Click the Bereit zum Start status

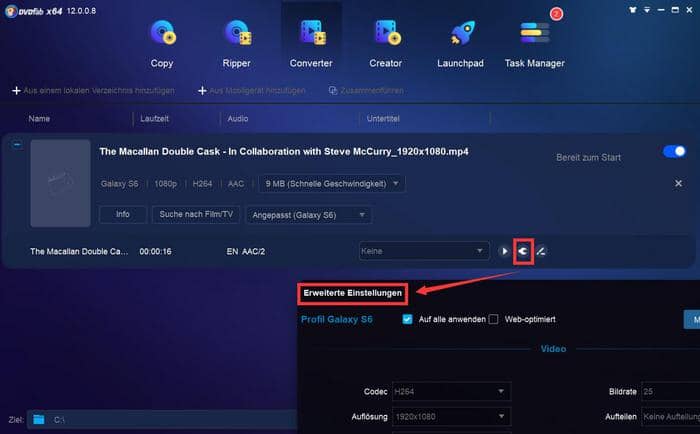point(588,158)
